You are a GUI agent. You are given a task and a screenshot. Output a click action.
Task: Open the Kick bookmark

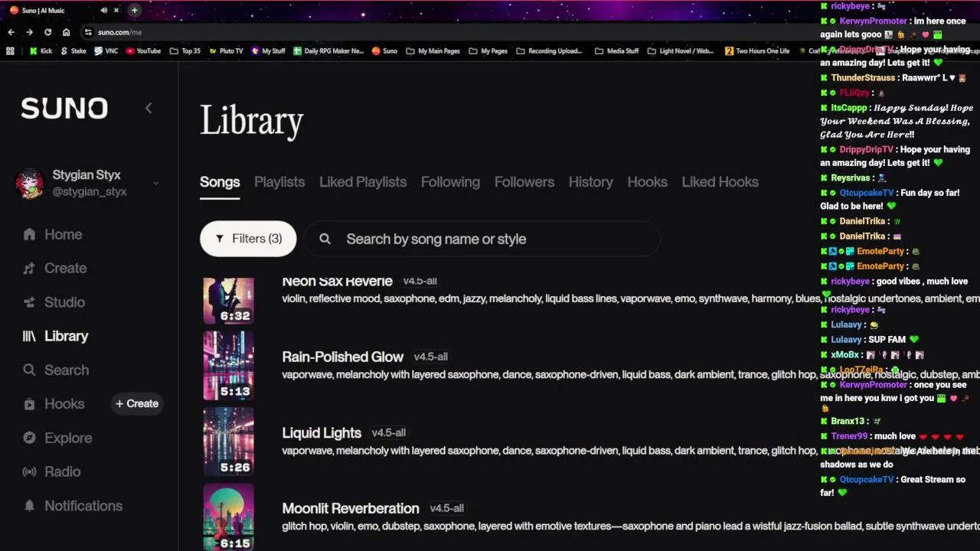pos(41,51)
